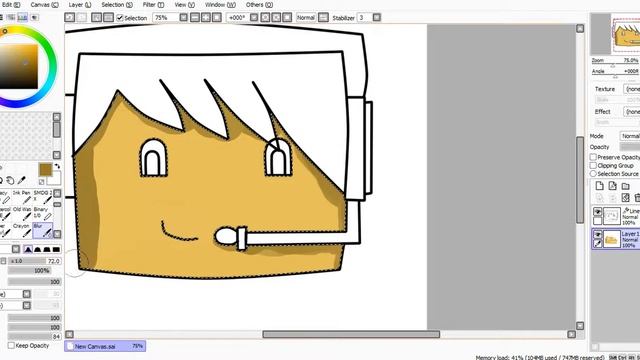Select the SMDG brush tool
The image size is (640, 360).
42,197
